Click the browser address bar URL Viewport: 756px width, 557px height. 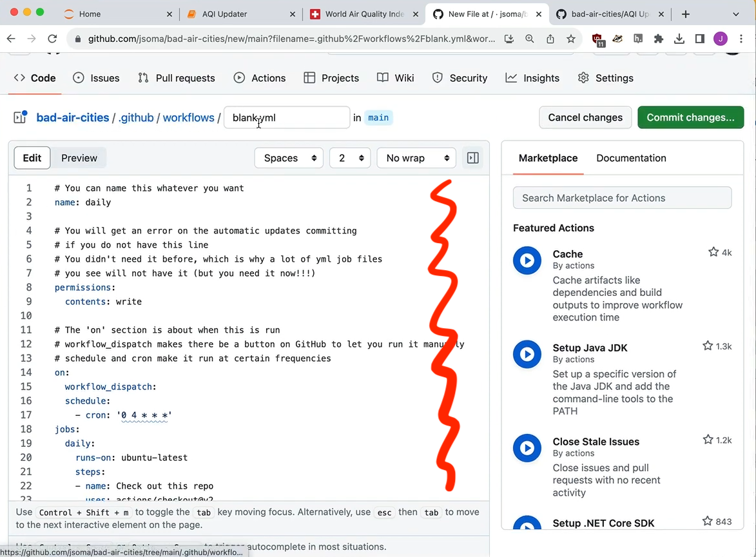pyautogui.click(x=291, y=39)
